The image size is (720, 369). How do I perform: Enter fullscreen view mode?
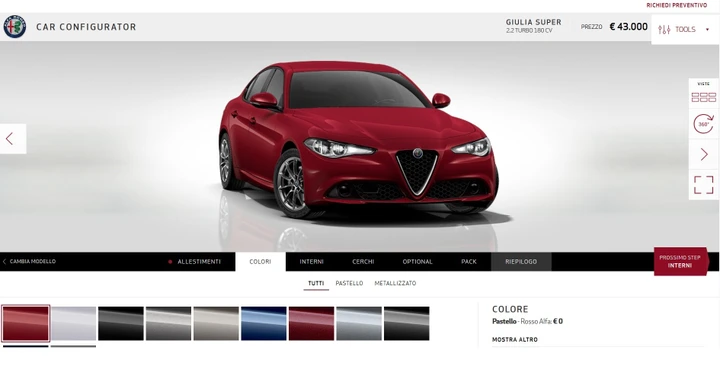[x=703, y=185]
